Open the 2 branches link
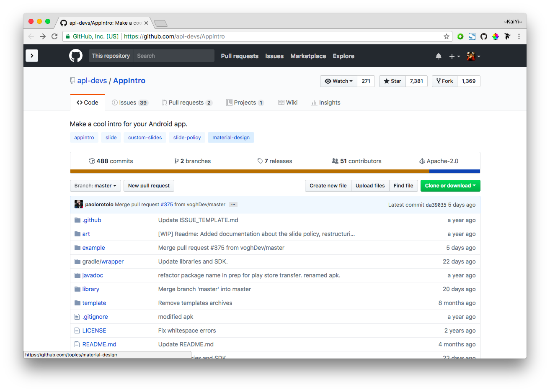 click(x=193, y=161)
